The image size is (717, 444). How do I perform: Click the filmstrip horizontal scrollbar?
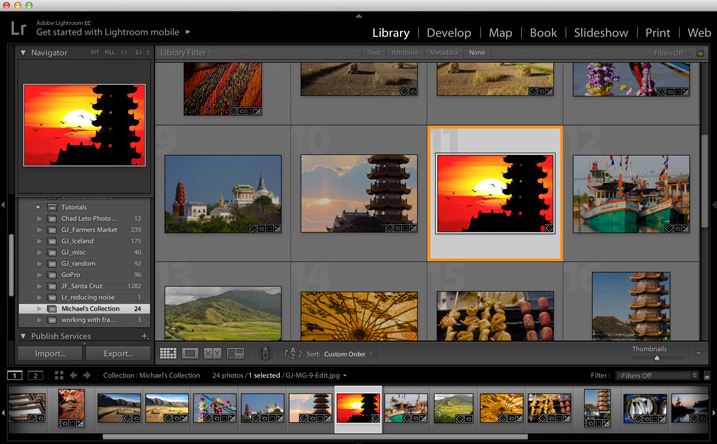[x=315, y=437]
